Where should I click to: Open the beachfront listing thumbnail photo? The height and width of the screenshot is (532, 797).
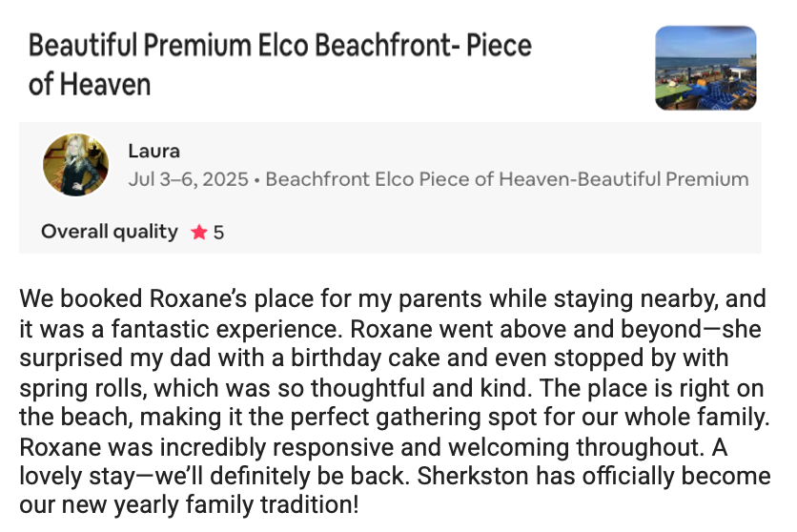(705, 68)
